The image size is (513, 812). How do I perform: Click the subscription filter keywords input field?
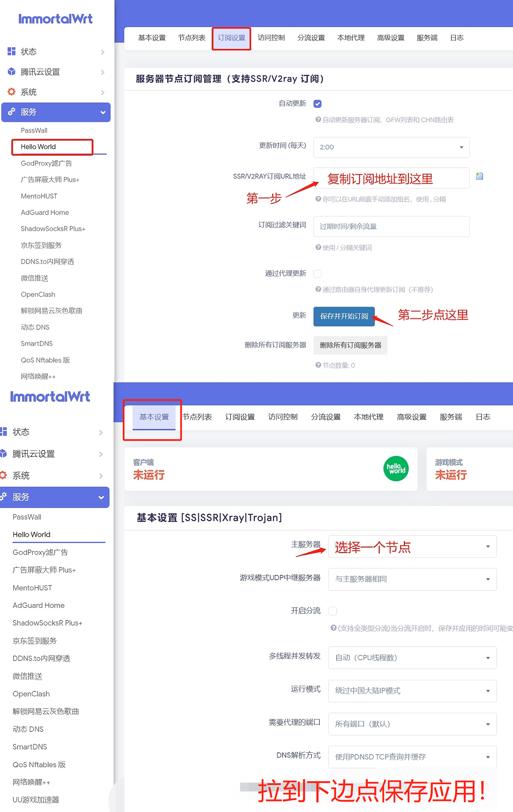pos(391,226)
